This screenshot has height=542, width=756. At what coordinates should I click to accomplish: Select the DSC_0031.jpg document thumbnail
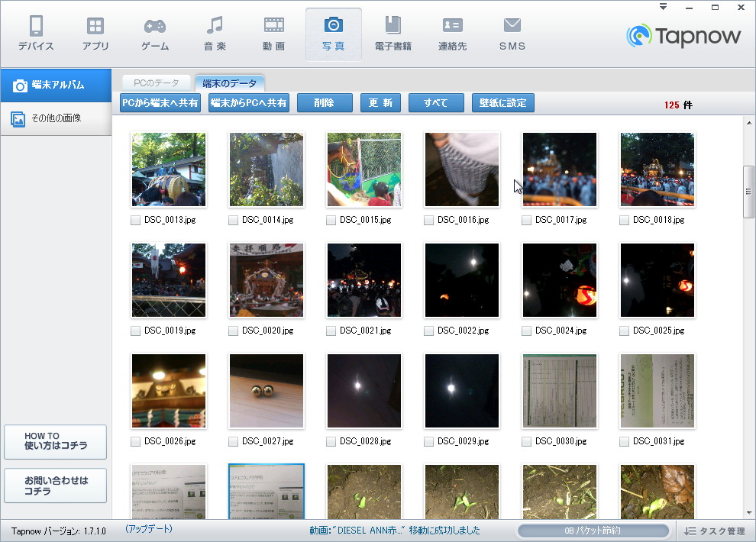tap(657, 391)
